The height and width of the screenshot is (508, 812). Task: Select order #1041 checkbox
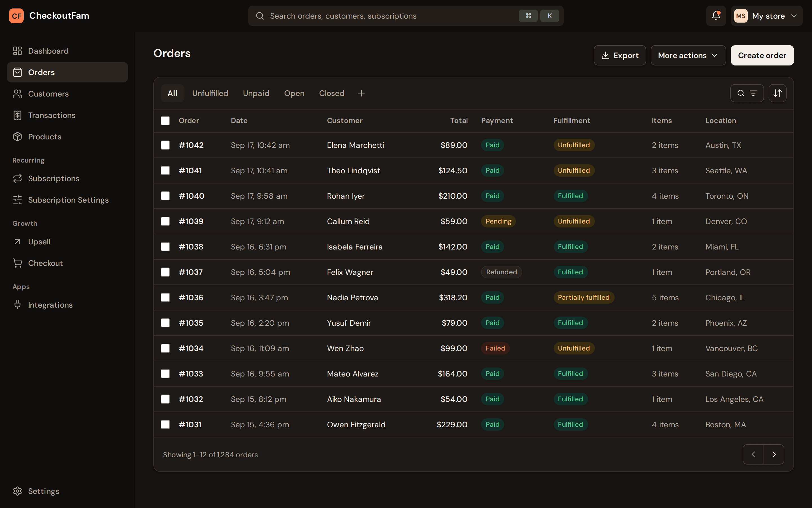click(x=165, y=170)
